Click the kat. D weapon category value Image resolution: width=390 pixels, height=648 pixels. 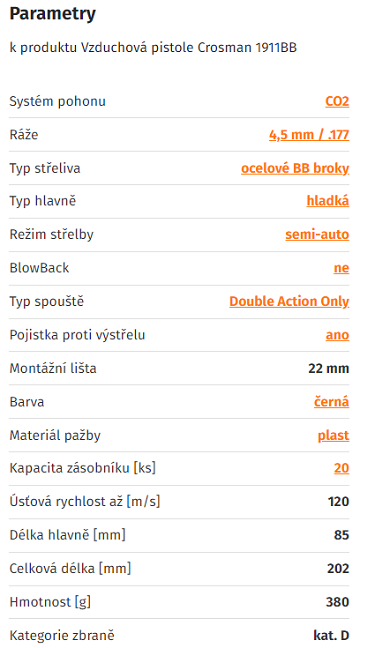[331, 635]
